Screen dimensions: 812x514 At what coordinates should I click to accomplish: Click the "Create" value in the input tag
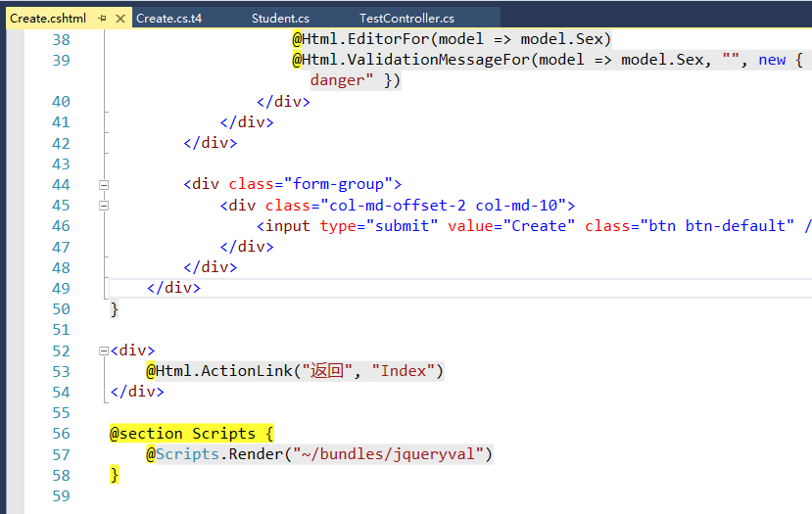tap(539, 226)
